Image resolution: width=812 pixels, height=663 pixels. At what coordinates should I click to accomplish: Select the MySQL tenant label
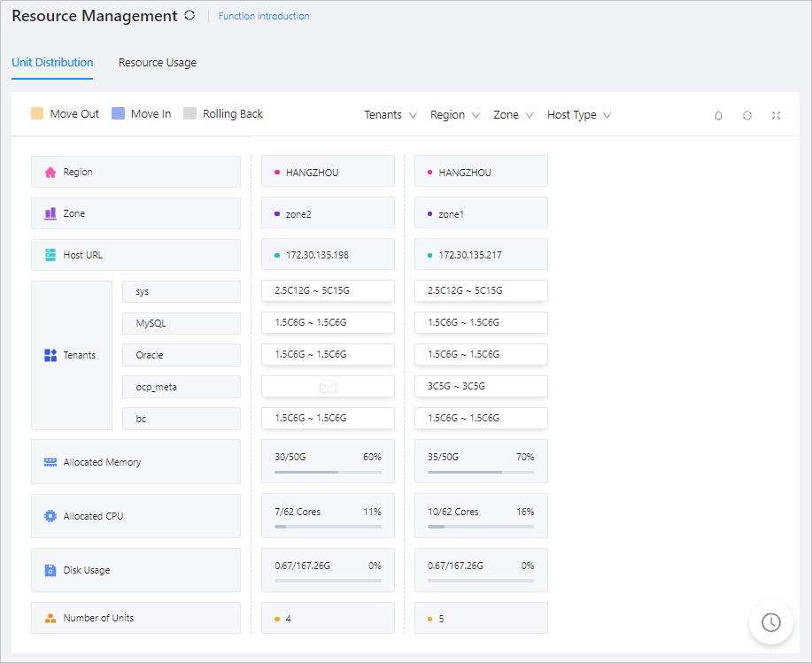[182, 323]
